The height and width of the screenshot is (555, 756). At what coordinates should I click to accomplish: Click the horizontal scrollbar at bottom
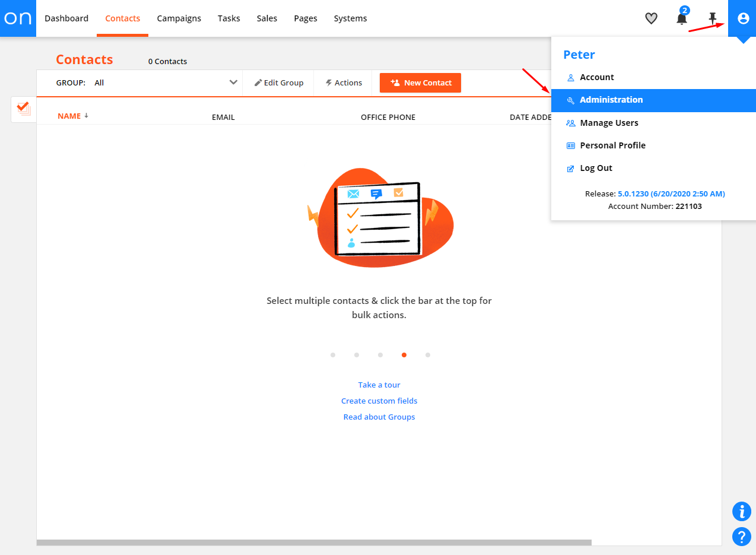(x=314, y=543)
